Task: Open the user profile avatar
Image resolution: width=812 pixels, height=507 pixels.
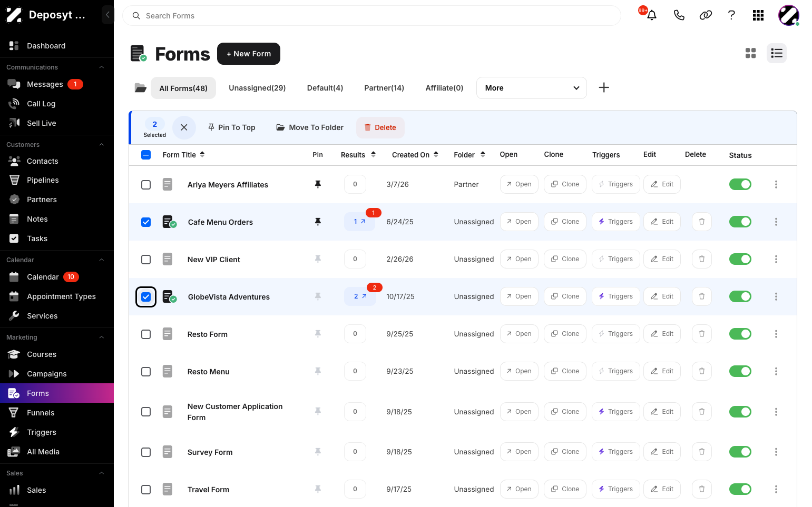Action: click(x=789, y=15)
